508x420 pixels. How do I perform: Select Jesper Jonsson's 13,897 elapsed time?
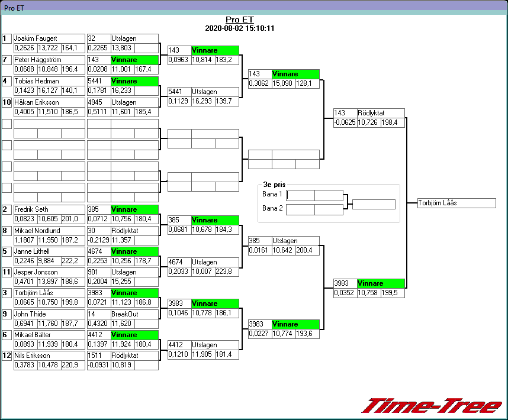(49, 283)
